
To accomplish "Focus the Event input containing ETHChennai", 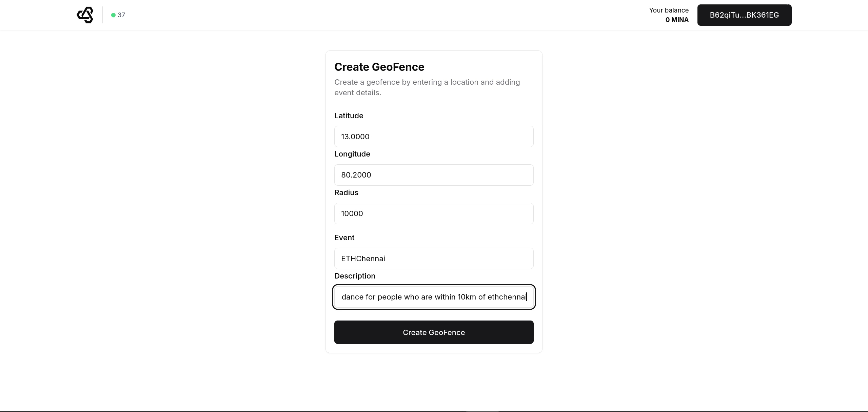I will coord(434,259).
